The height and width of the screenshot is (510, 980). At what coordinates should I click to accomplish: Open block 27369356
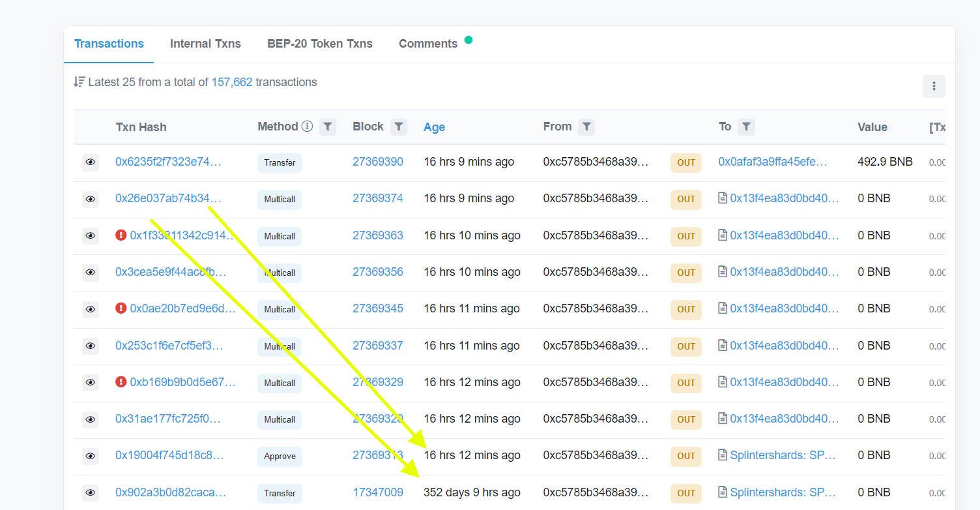tap(378, 272)
